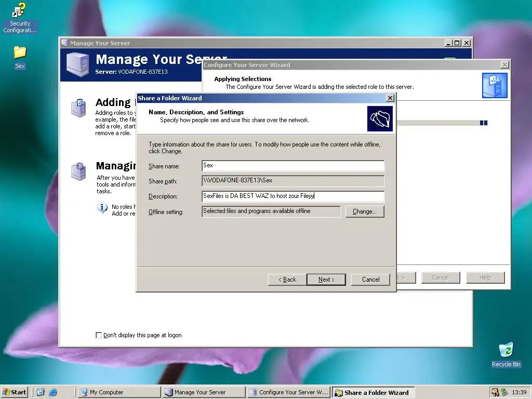Click into the Share name field

point(293,166)
